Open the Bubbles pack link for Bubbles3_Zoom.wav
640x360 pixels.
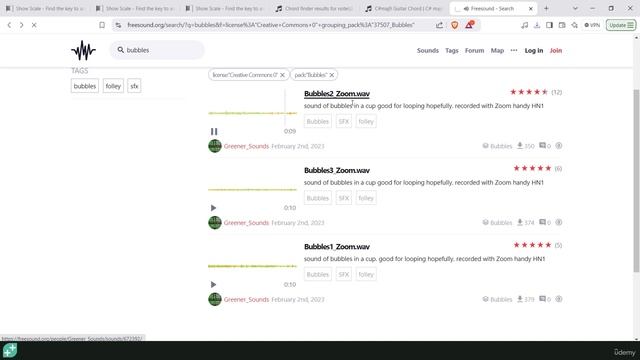(x=497, y=222)
